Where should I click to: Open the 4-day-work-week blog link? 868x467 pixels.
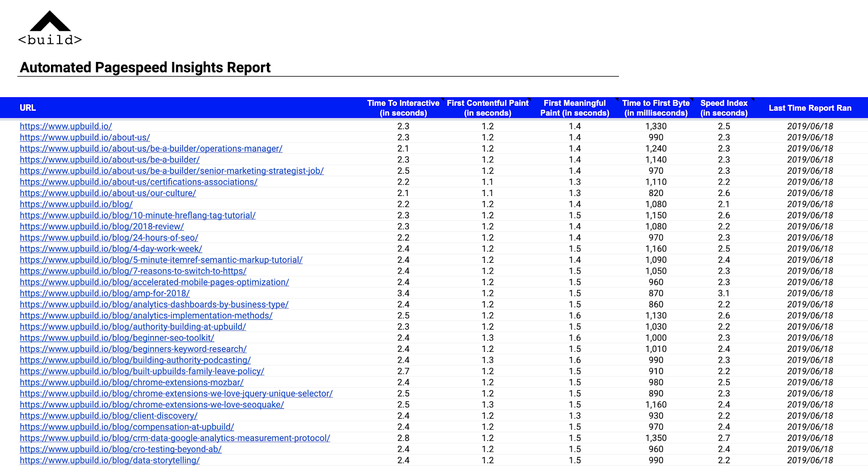(x=111, y=249)
